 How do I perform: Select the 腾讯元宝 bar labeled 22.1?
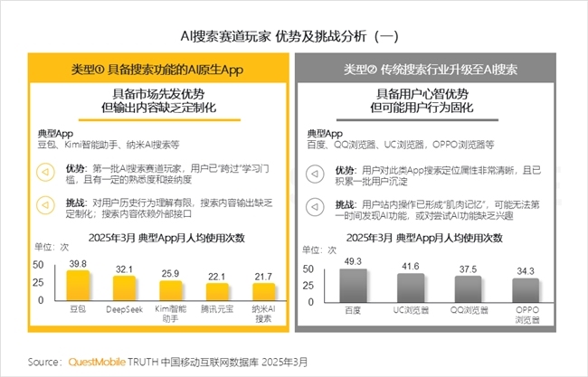[x=217, y=292]
